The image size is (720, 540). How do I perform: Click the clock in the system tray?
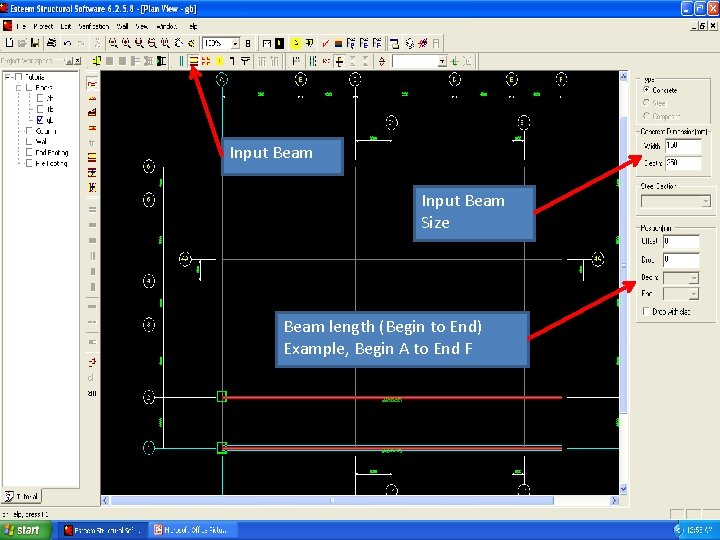[700, 530]
